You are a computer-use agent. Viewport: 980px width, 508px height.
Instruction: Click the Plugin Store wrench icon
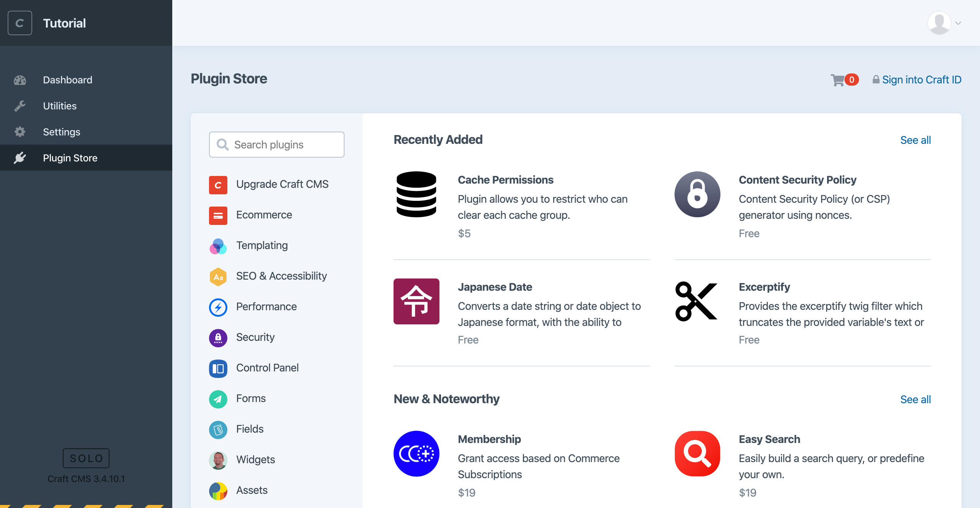20,158
